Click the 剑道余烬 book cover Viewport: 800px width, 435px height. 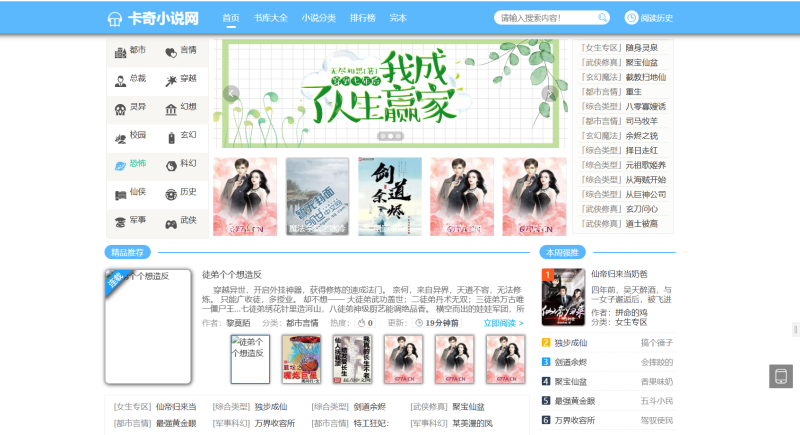pyautogui.click(x=390, y=196)
